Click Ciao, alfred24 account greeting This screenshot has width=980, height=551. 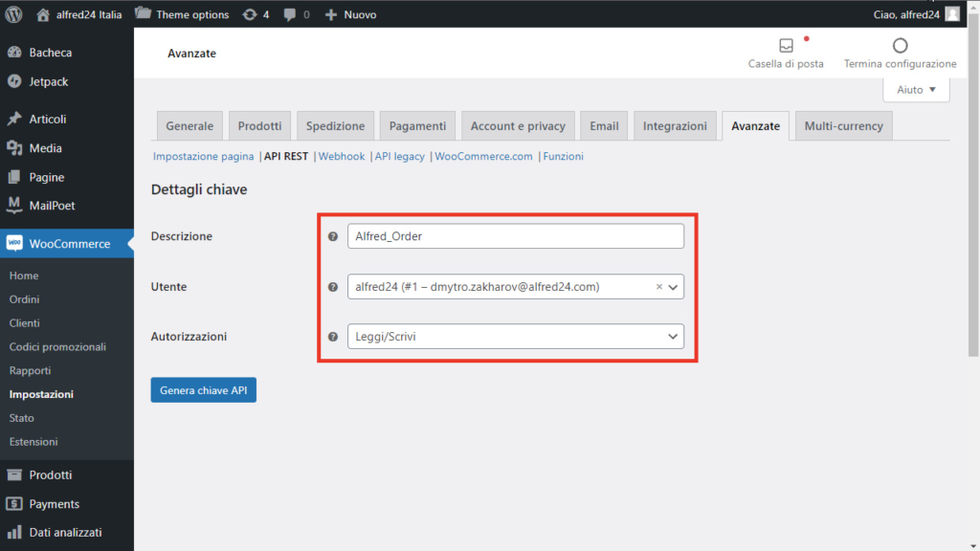(906, 14)
